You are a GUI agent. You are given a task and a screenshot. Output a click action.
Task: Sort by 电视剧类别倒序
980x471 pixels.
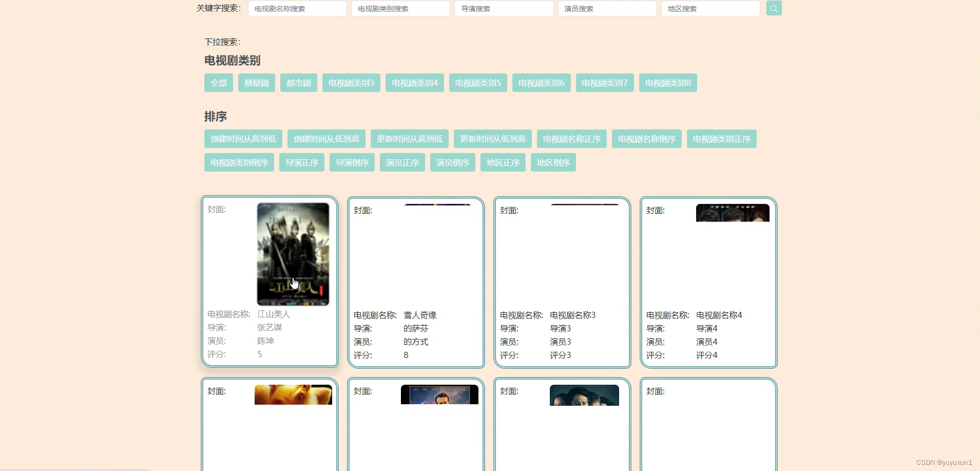pos(239,162)
